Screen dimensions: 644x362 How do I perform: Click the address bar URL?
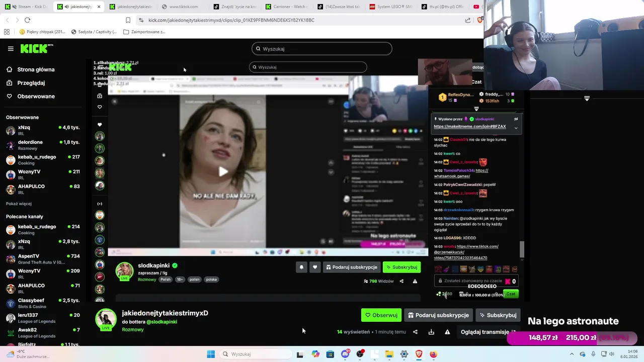point(231,20)
